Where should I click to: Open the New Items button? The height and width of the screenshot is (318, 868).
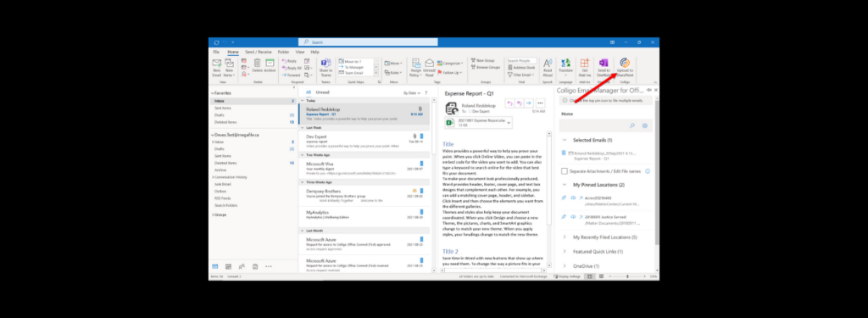coord(229,68)
